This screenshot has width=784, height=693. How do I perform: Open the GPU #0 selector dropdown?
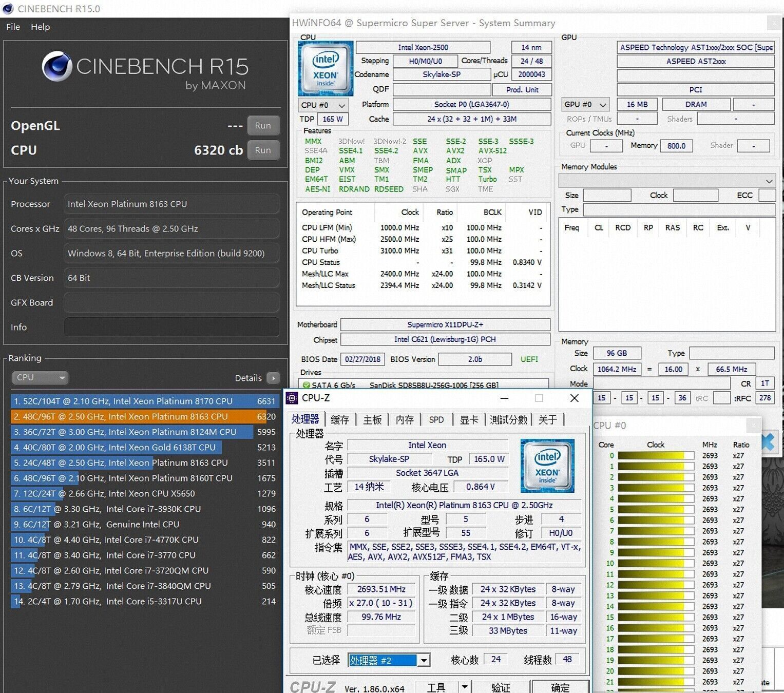[585, 105]
